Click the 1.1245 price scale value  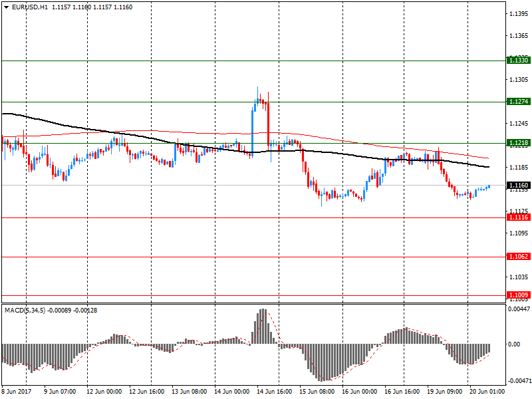(x=519, y=124)
